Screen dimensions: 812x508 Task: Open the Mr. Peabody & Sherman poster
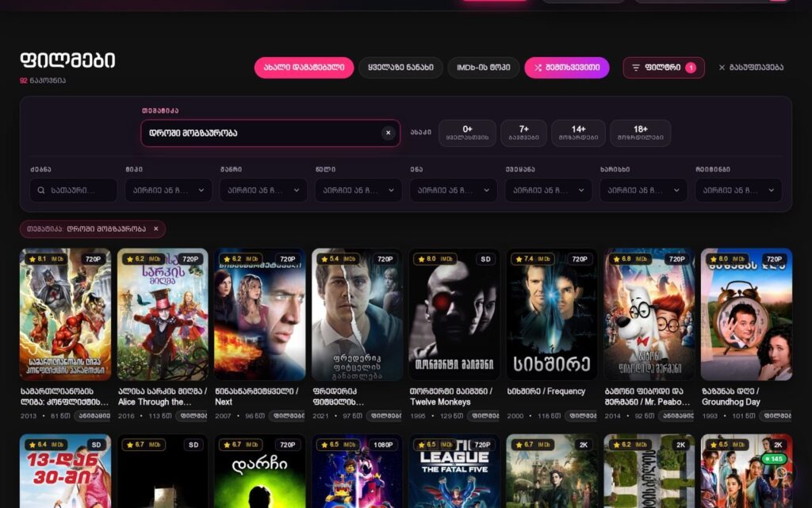tap(649, 314)
